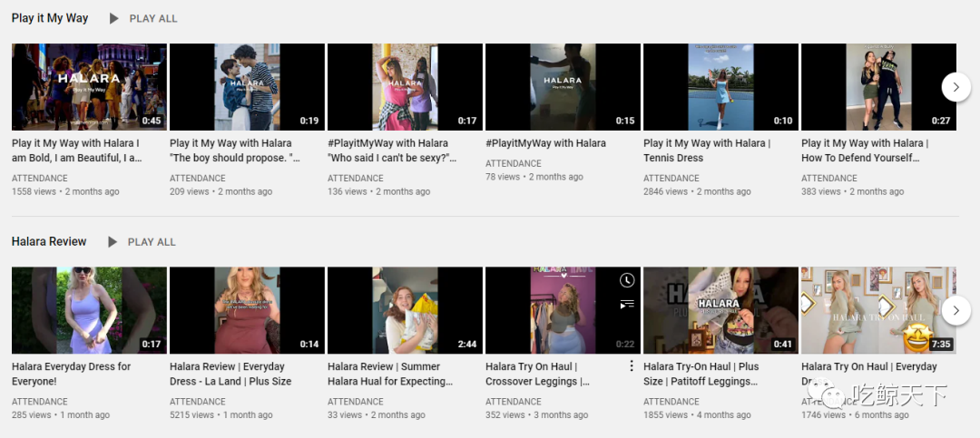980x438 pixels.
Task: Open the three-dot menu for Crossover Leggings video
Action: point(632,365)
